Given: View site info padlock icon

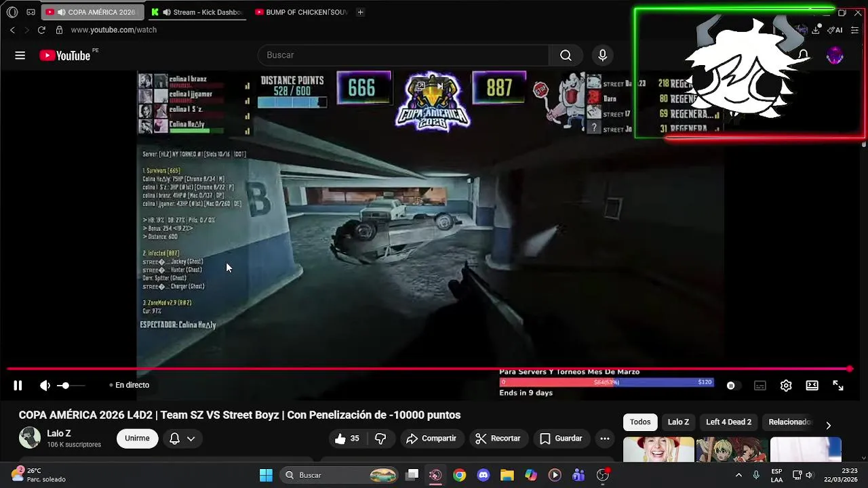Looking at the screenshot, I should 59,30.
